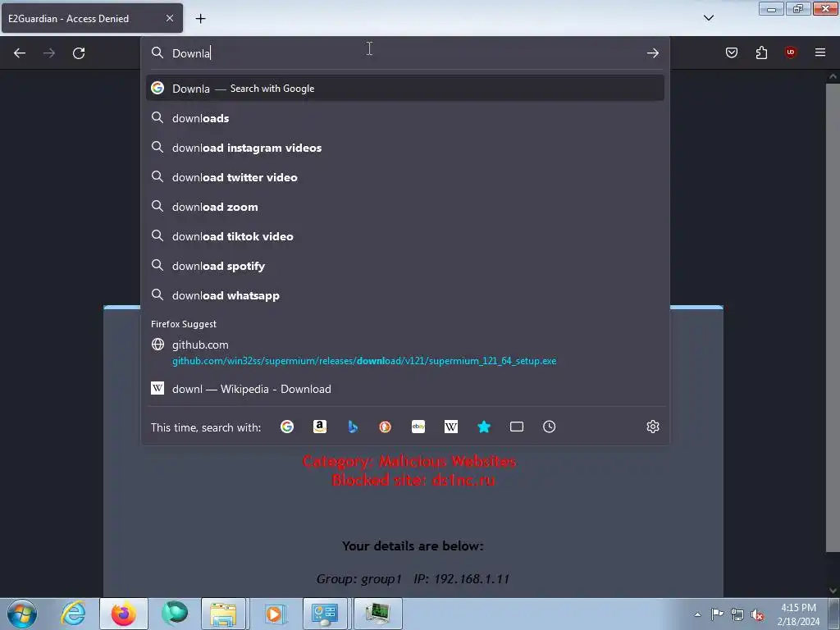840x630 pixels.
Task: Reload the current page
Action: [79, 53]
